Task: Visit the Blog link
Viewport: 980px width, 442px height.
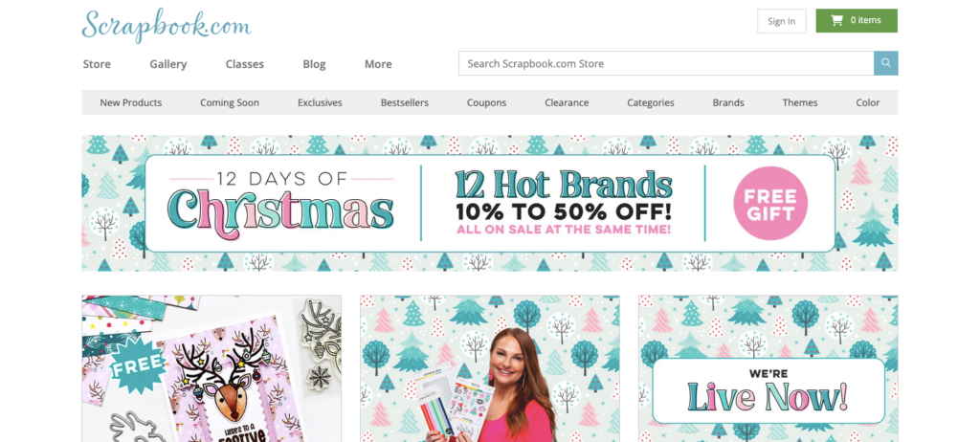Action: [314, 64]
